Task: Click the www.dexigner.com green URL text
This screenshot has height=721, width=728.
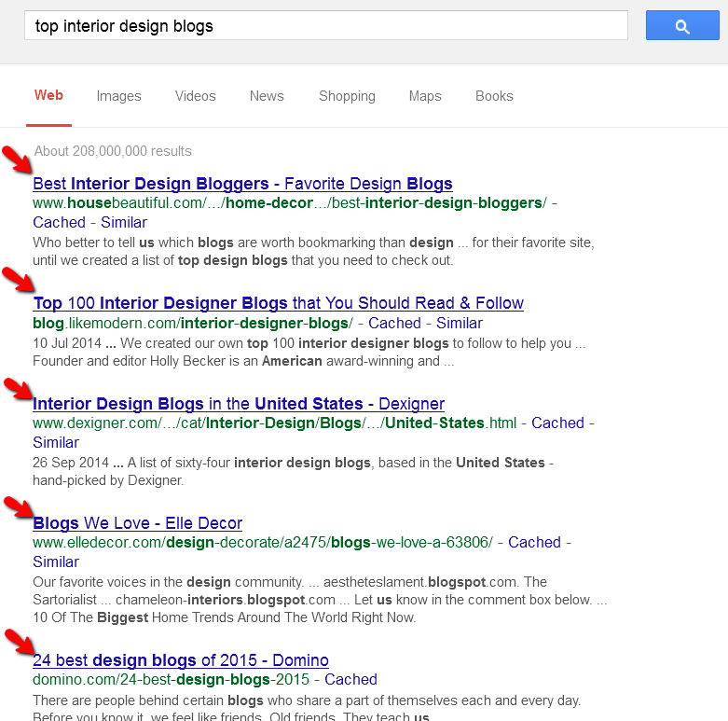Action: pos(274,423)
